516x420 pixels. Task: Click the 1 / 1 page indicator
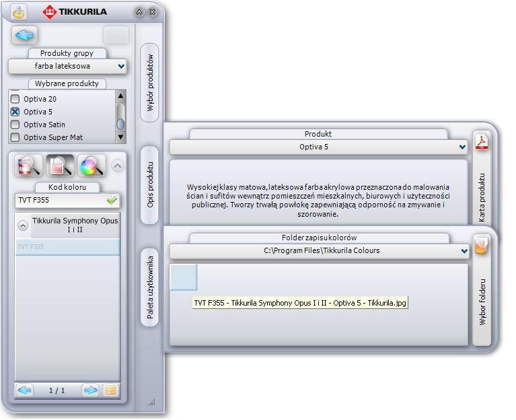pos(57,390)
